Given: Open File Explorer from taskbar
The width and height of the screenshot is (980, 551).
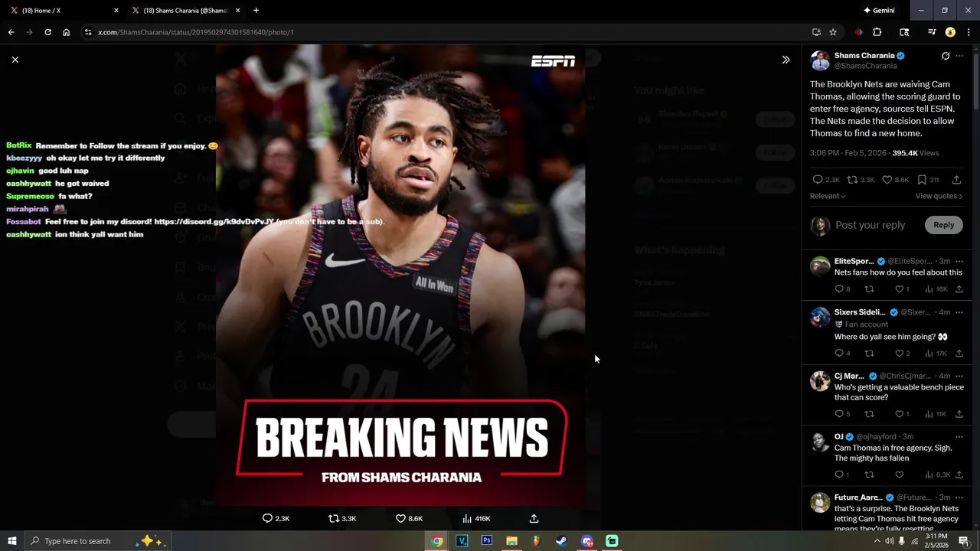Looking at the screenshot, I should (x=511, y=541).
